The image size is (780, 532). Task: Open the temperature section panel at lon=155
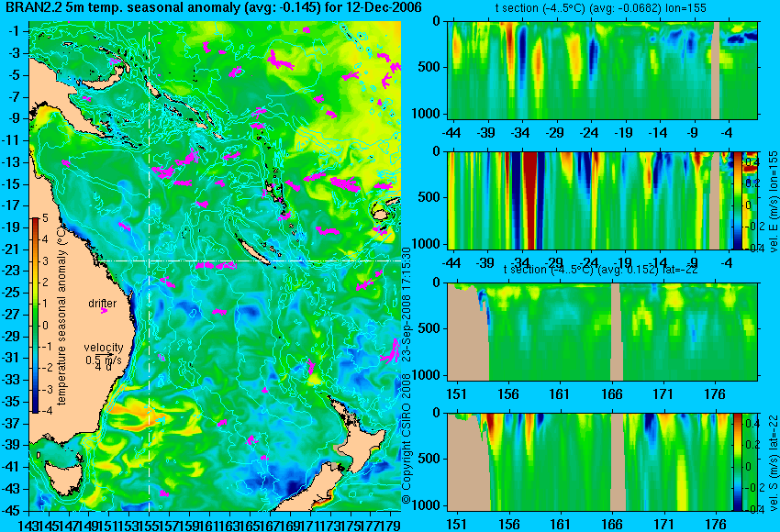click(603, 70)
